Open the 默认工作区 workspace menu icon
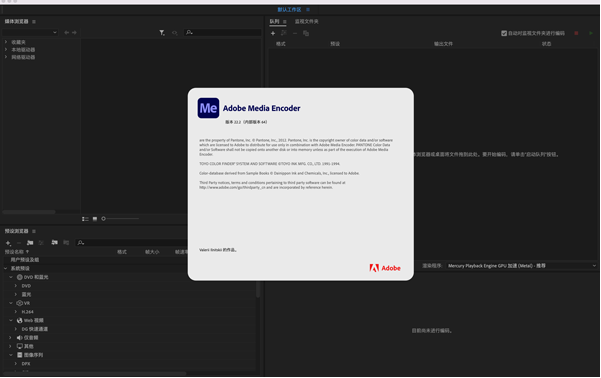Viewport: 601px width, 378px height. [308, 10]
